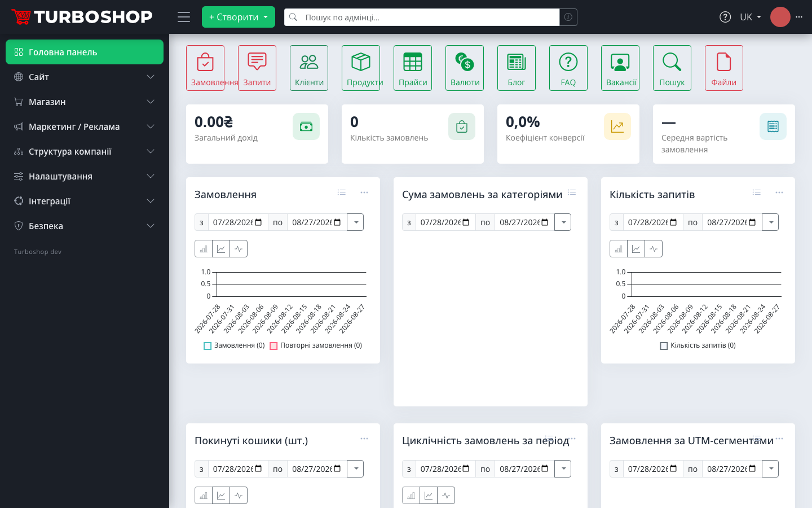
Task: Open three-dots menu of Кількість запитів widget
Action: pyautogui.click(x=779, y=192)
